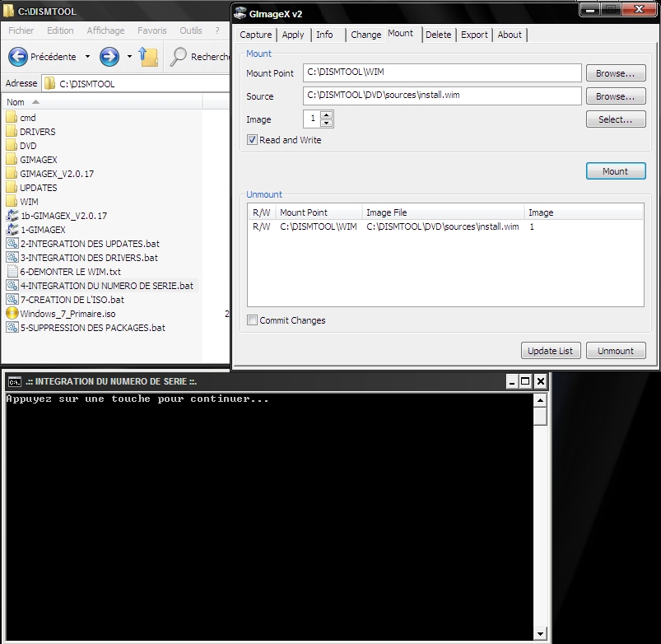The image size is (661, 644).
Task: Click the parent folder up icon
Action: (149, 57)
